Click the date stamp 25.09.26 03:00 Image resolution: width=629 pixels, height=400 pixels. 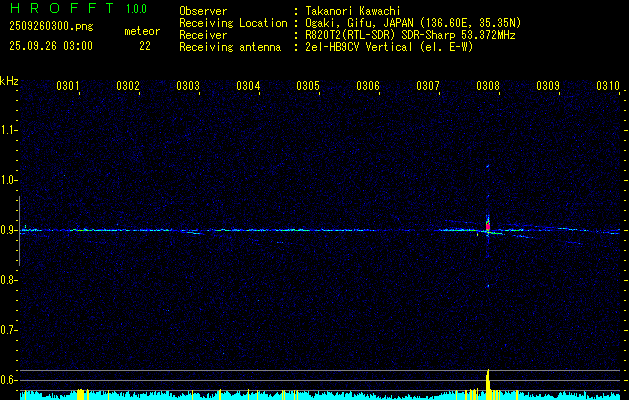(x=51, y=46)
